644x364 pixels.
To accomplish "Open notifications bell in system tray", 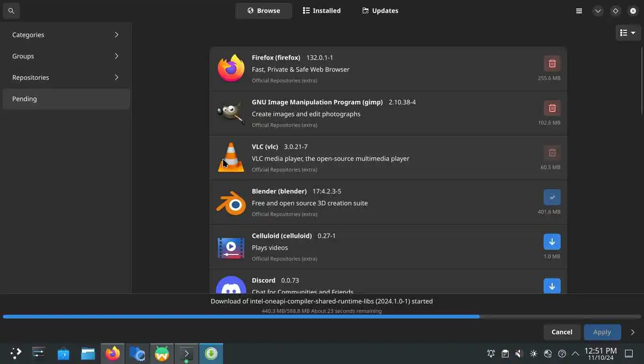I will 491,354.
